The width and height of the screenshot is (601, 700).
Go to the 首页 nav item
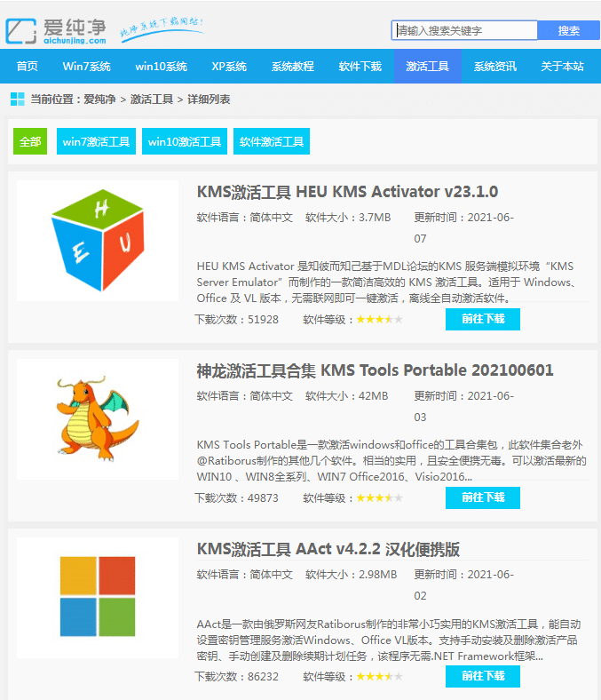click(28, 67)
